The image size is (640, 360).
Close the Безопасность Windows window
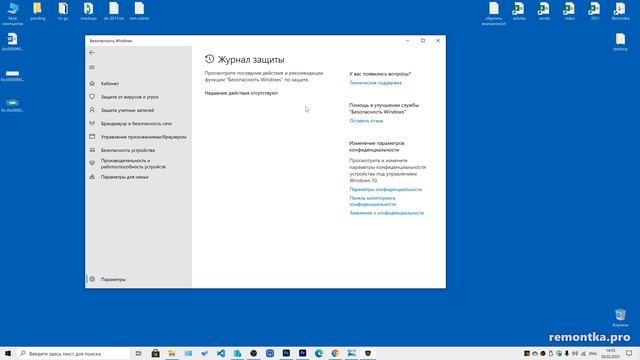(438, 41)
